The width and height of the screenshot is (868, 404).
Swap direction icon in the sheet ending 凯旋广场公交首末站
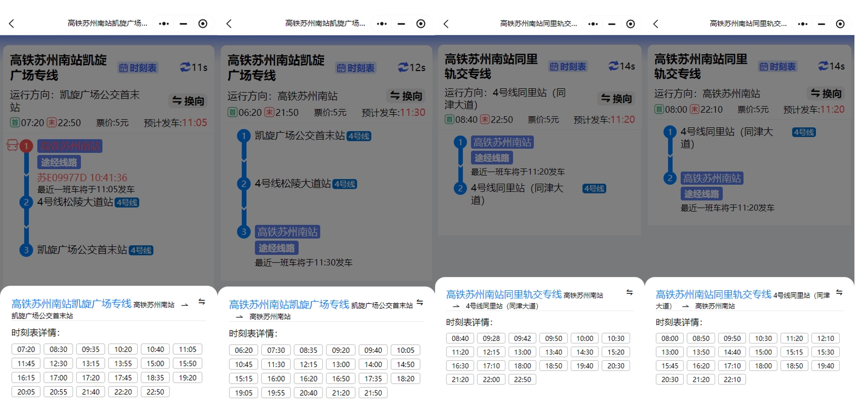pos(202,302)
